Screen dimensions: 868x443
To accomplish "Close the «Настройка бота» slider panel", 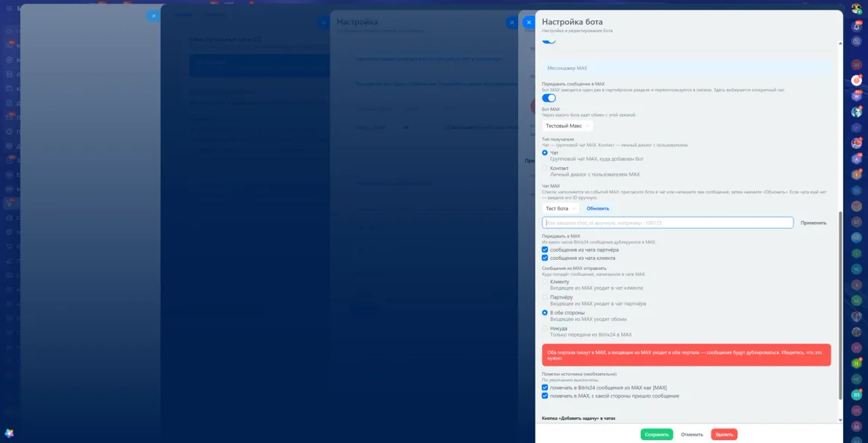I will pos(529,23).
